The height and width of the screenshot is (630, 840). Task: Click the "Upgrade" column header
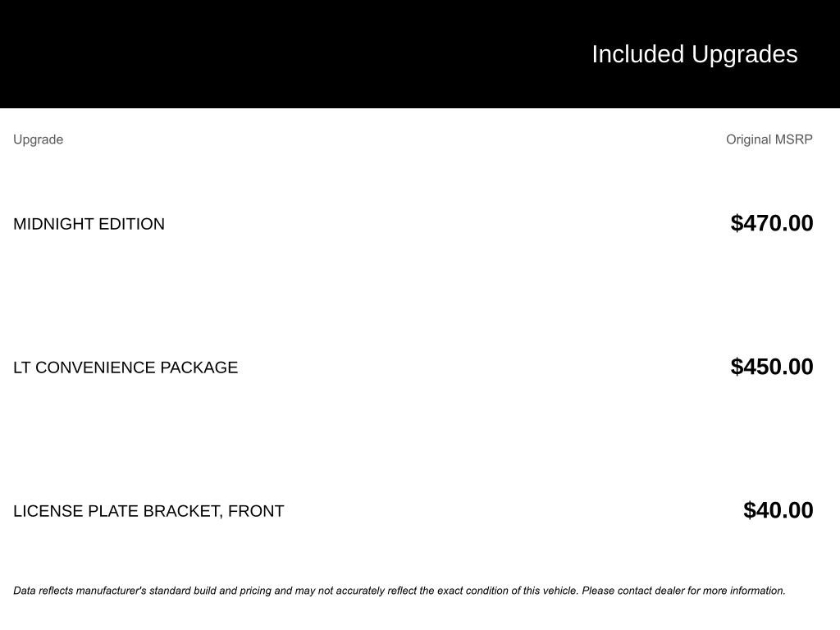point(38,139)
